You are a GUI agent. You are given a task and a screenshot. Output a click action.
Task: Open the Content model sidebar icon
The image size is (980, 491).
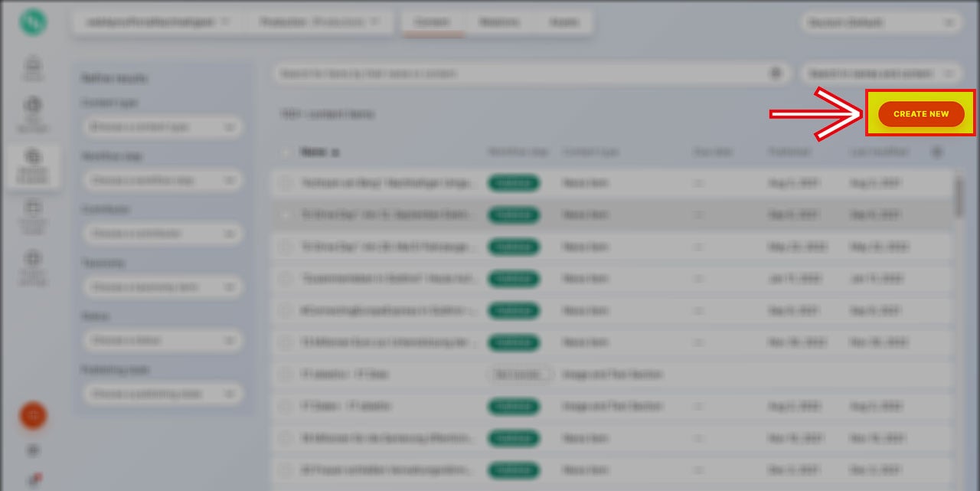point(34,214)
